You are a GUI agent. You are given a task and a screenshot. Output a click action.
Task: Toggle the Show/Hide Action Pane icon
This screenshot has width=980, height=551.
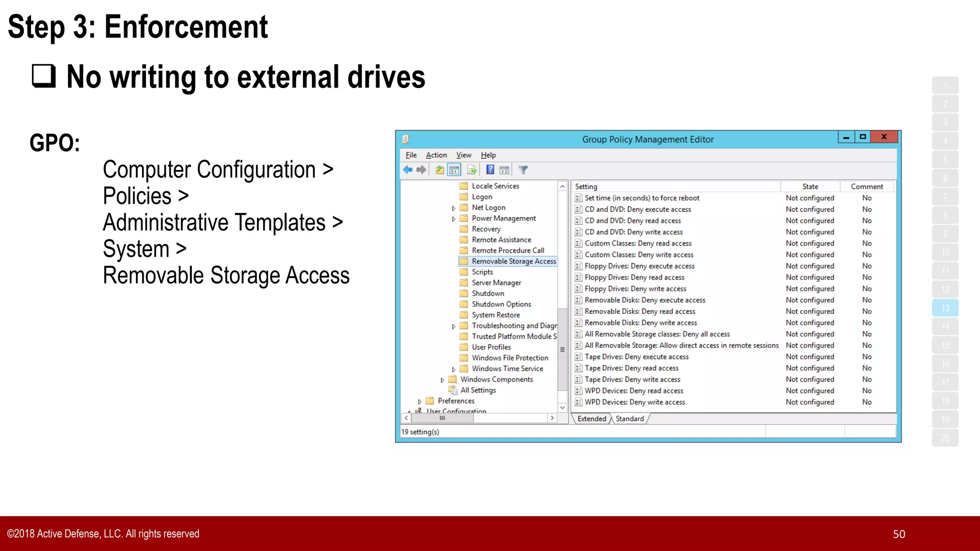point(504,170)
